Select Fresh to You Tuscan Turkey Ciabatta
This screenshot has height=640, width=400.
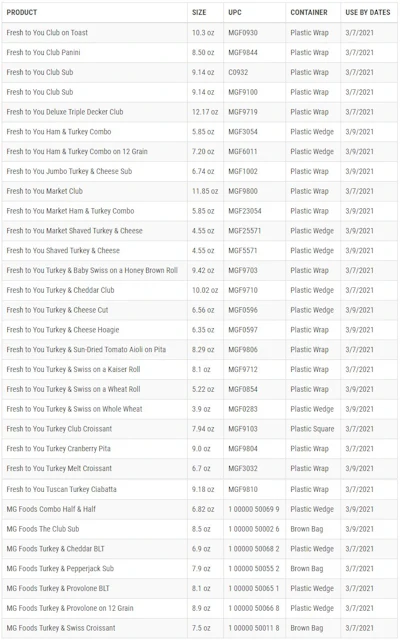(x=62, y=489)
